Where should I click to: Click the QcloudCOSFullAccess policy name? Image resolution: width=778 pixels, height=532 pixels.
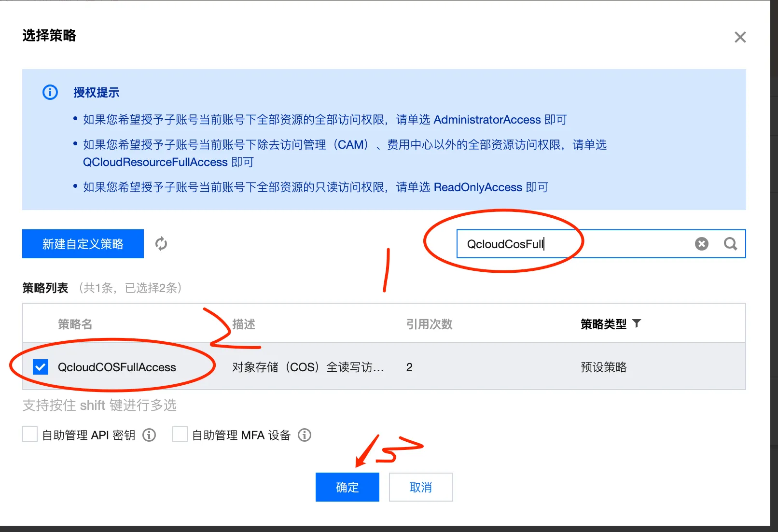tap(117, 367)
